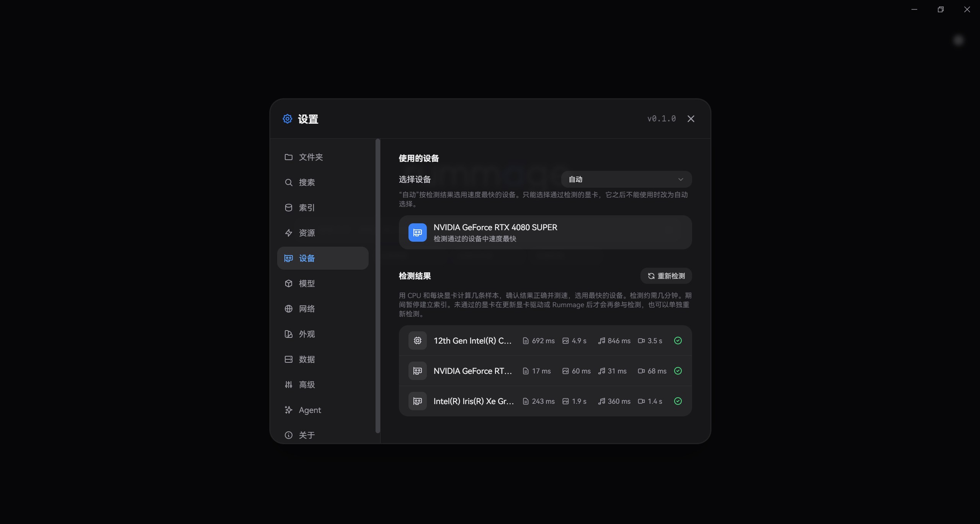
Task: Minimize the application window
Action: 914,10
